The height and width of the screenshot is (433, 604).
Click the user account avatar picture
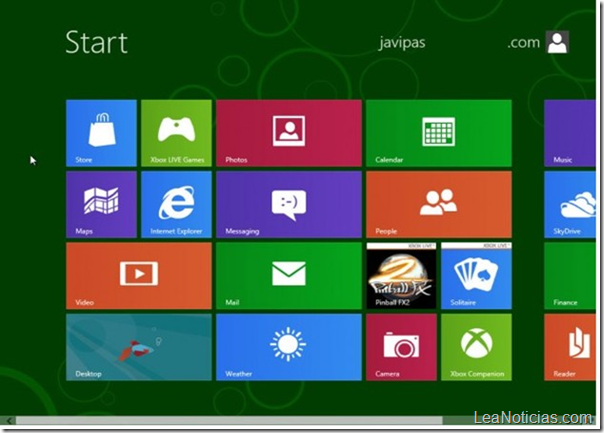tap(557, 42)
